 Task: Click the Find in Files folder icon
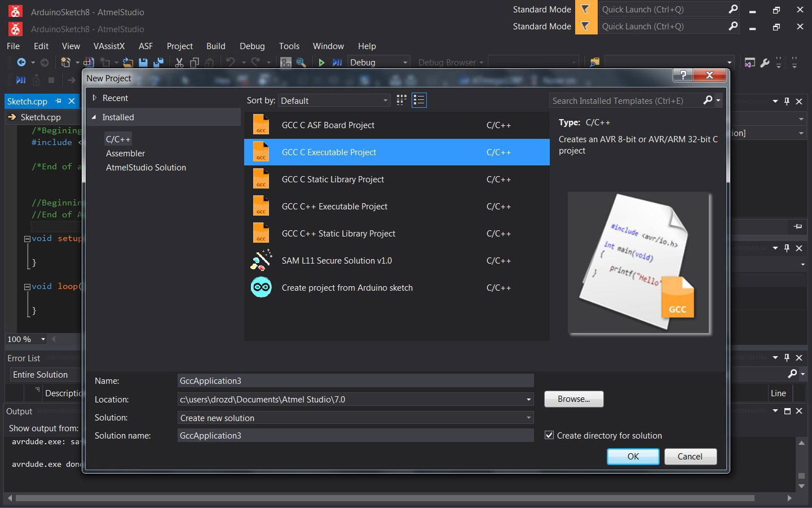click(x=594, y=62)
